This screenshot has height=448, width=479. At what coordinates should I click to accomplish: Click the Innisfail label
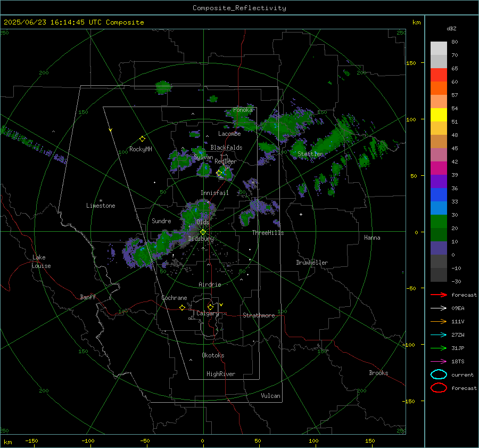[214, 193]
